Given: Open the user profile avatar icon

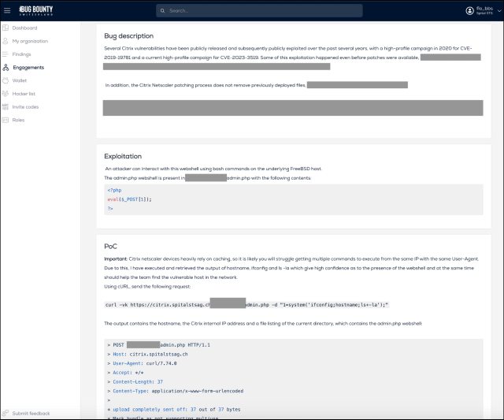Looking at the screenshot, I should [x=469, y=10].
